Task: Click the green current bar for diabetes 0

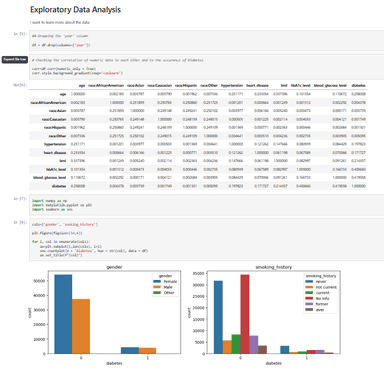Action: (236, 344)
